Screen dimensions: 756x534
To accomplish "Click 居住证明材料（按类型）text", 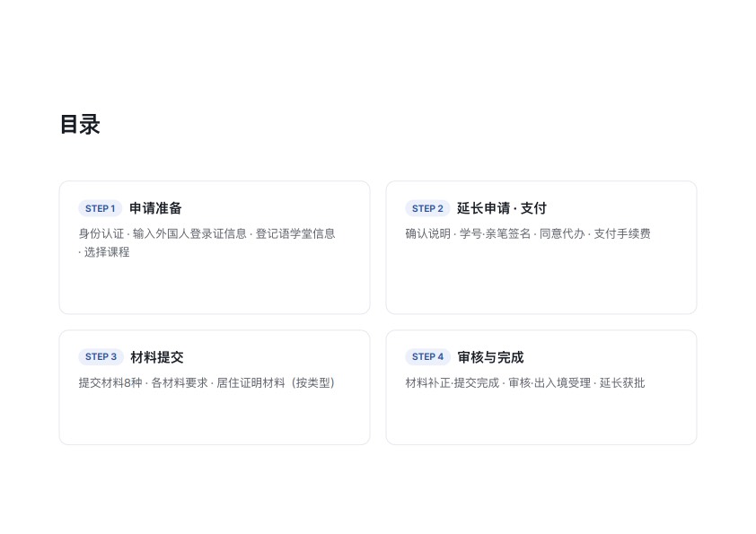I will coord(276,382).
